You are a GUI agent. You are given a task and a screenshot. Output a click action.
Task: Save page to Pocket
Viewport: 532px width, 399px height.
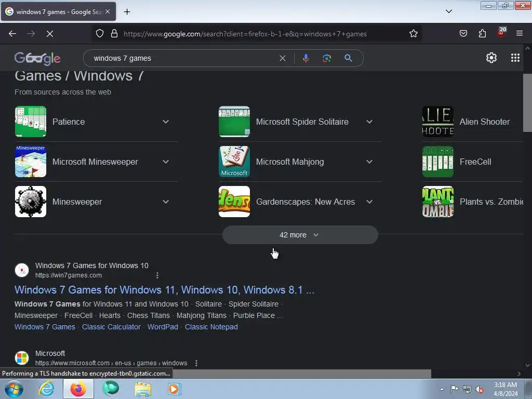[463, 34]
